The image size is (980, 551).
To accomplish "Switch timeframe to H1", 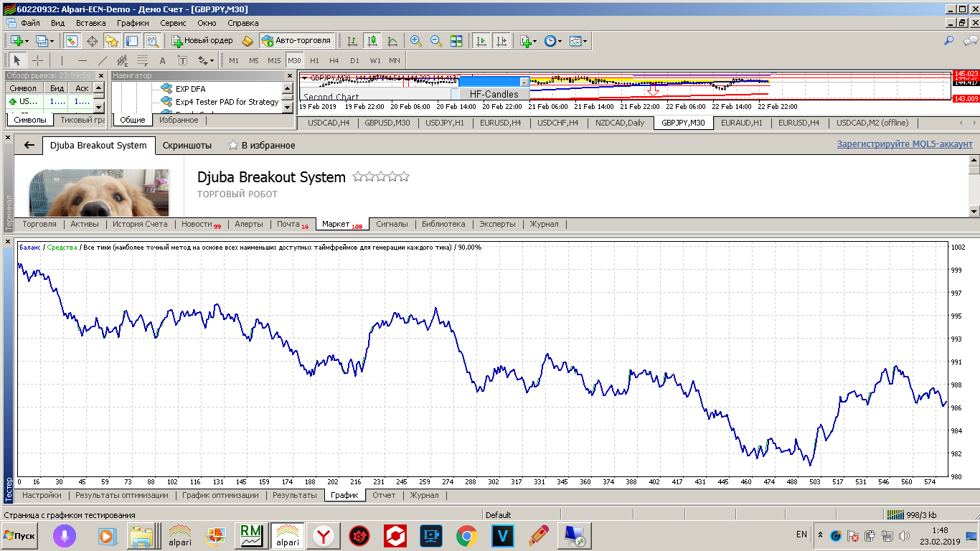I will pyautogui.click(x=314, y=60).
